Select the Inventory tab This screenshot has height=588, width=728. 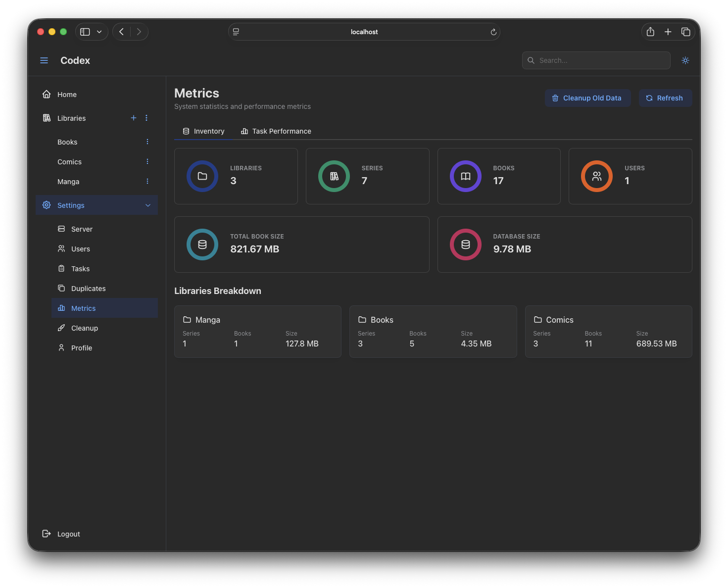pos(203,131)
